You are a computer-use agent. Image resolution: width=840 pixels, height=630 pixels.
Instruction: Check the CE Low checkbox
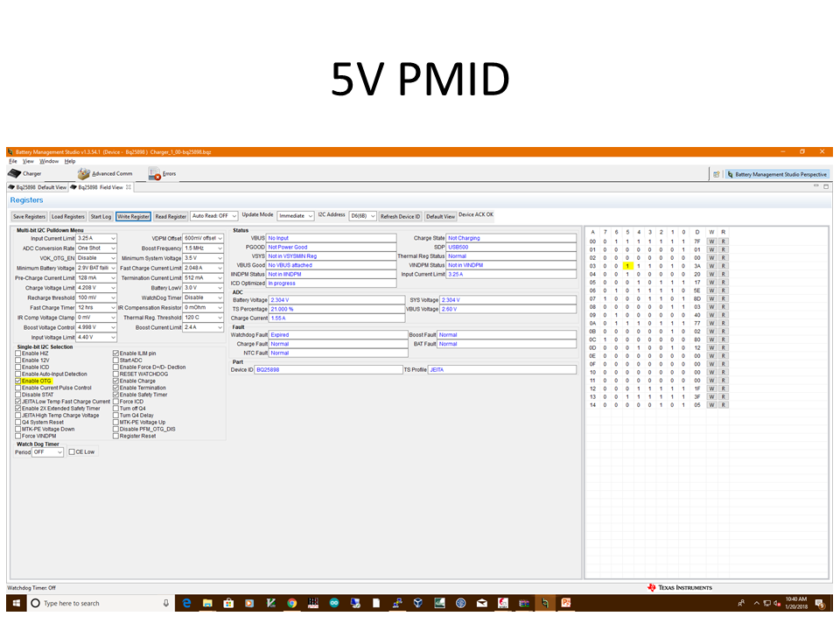point(72,452)
